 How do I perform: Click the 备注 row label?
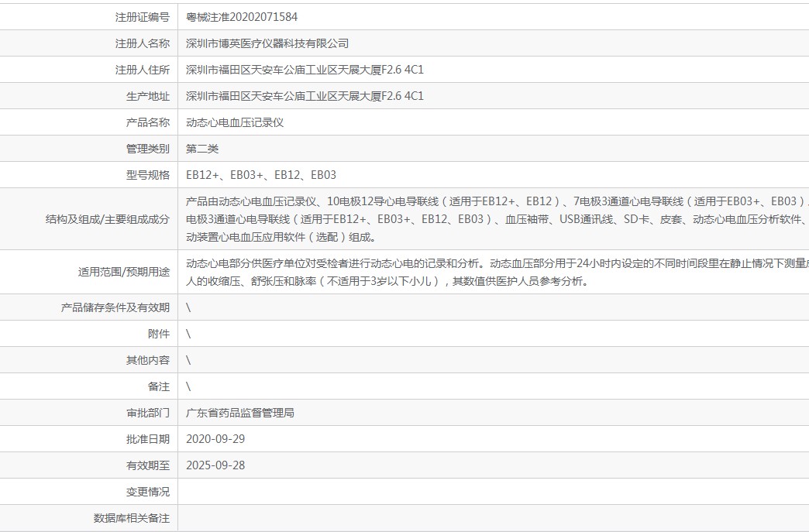(159, 386)
